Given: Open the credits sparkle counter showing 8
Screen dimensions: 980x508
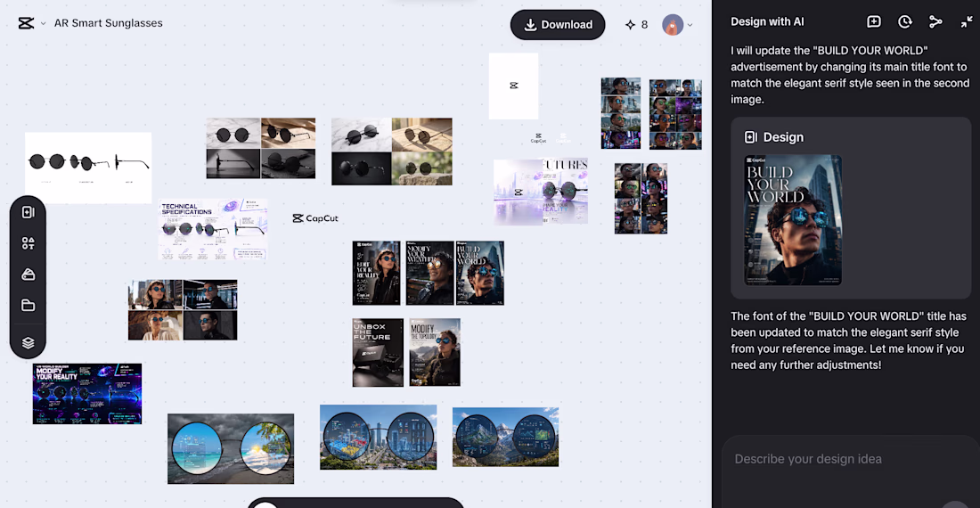Looking at the screenshot, I should 636,25.
